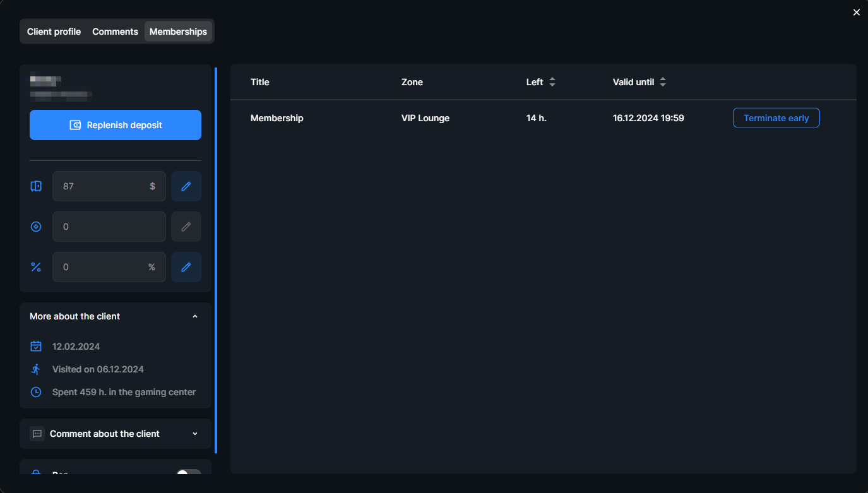Screen dimensions: 868x493
Task: Click the discount percent input field
Action: (x=109, y=267)
